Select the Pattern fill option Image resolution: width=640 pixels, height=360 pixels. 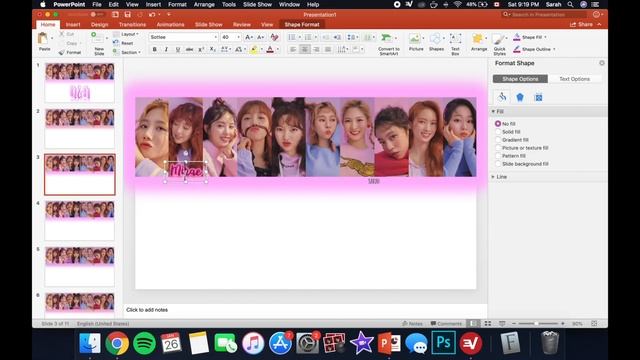click(498, 156)
